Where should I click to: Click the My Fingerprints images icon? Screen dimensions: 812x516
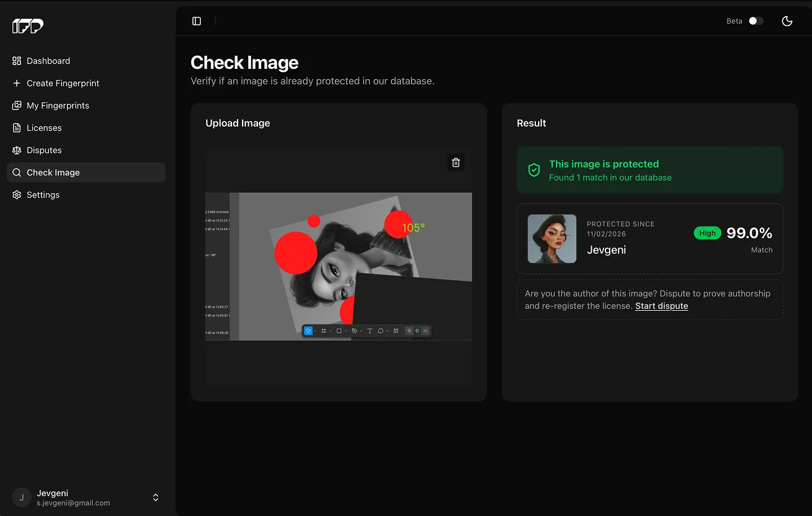click(17, 105)
